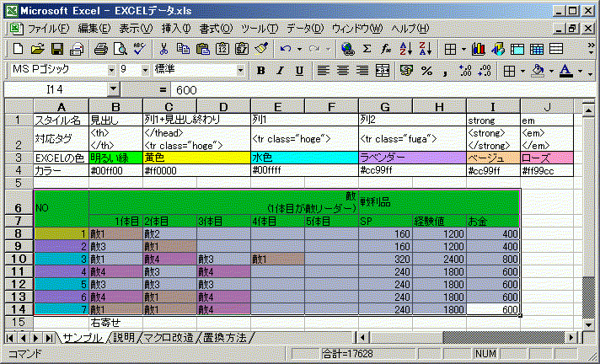Apply currency style formatting
The width and height of the screenshot is (600, 364).
406,71
